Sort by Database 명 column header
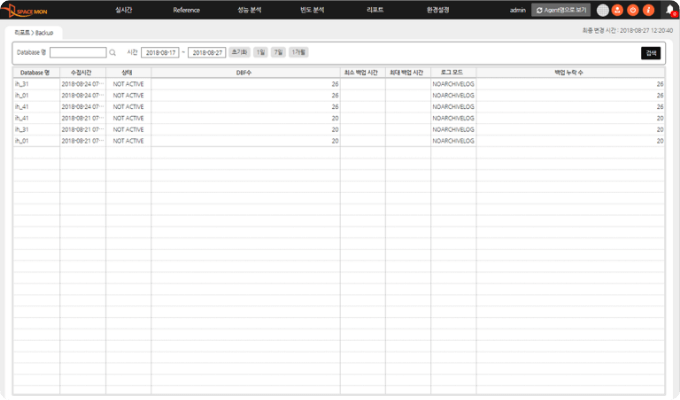The height and width of the screenshot is (400, 680). pyautogui.click(x=36, y=72)
